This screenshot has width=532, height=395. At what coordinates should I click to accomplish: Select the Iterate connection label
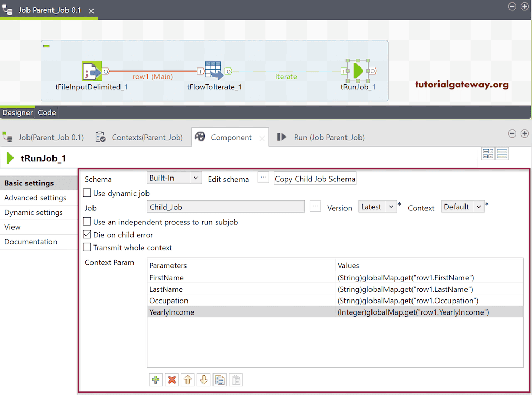click(x=286, y=77)
